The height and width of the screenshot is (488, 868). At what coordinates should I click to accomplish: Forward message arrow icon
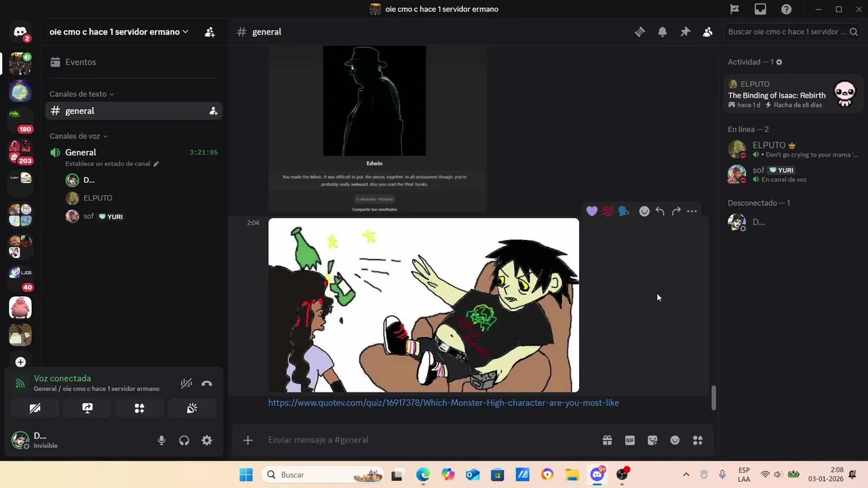point(676,211)
